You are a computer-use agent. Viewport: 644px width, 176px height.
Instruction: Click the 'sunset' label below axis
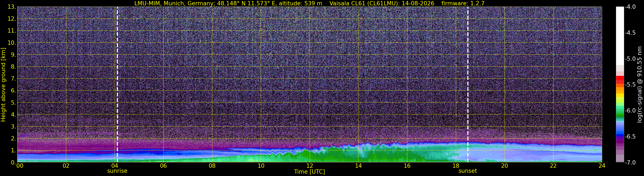click(x=468, y=171)
